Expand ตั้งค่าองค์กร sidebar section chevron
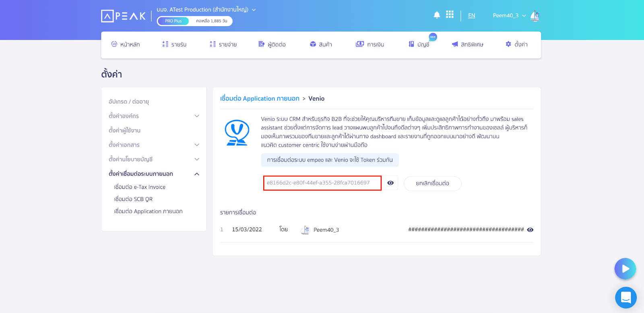This screenshot has height=313, width=644. [197, 116]
